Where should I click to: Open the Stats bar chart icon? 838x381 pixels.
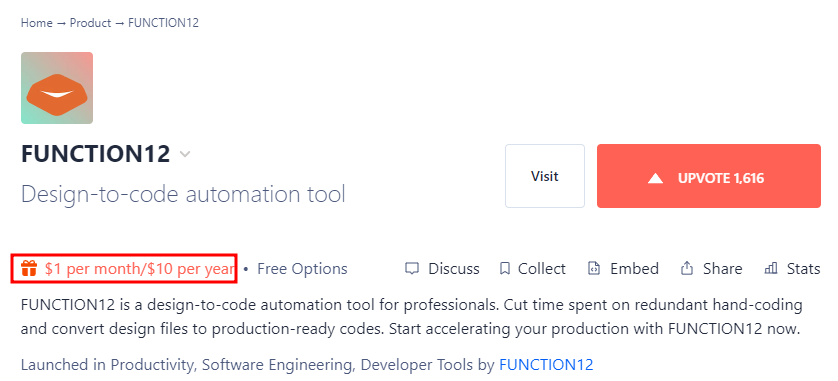pyautogui.click(x=771, y=268)
